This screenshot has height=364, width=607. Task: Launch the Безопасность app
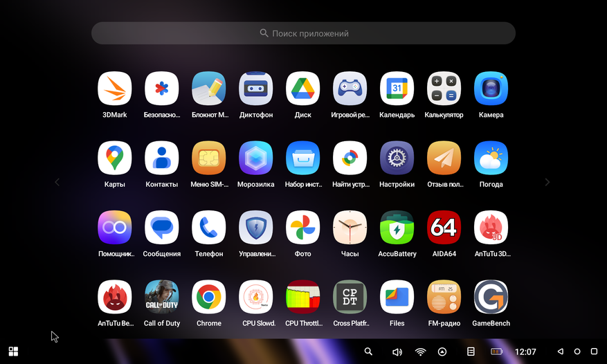162,89
